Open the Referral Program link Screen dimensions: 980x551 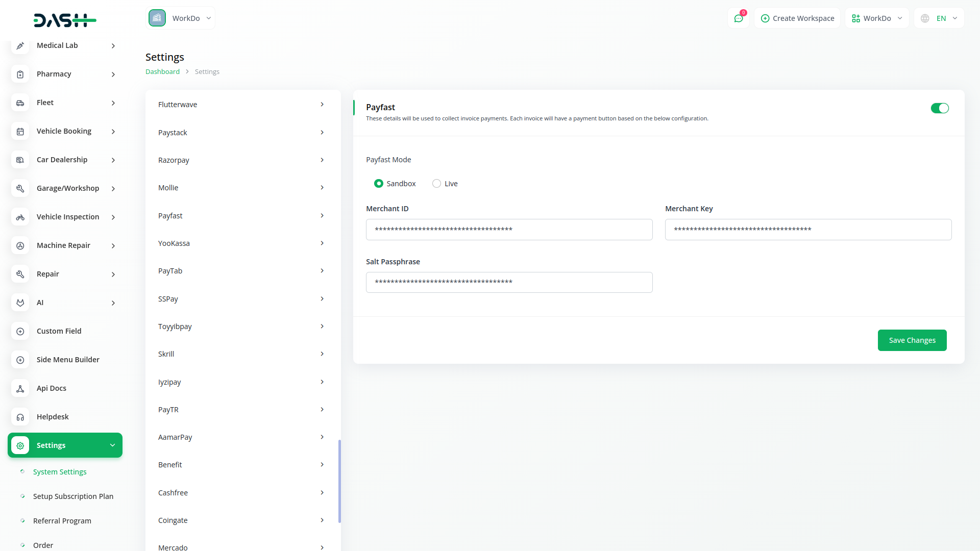(62, 521)
